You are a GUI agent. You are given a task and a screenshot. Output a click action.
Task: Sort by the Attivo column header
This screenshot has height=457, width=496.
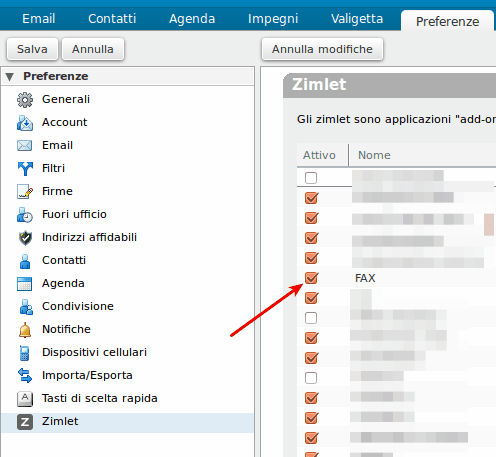[319, 155]
